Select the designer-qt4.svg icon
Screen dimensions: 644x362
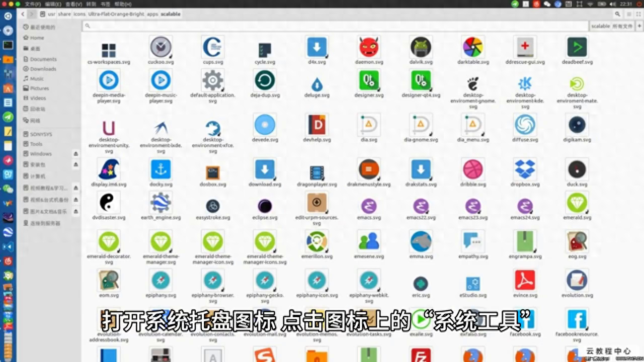[421, 80]
